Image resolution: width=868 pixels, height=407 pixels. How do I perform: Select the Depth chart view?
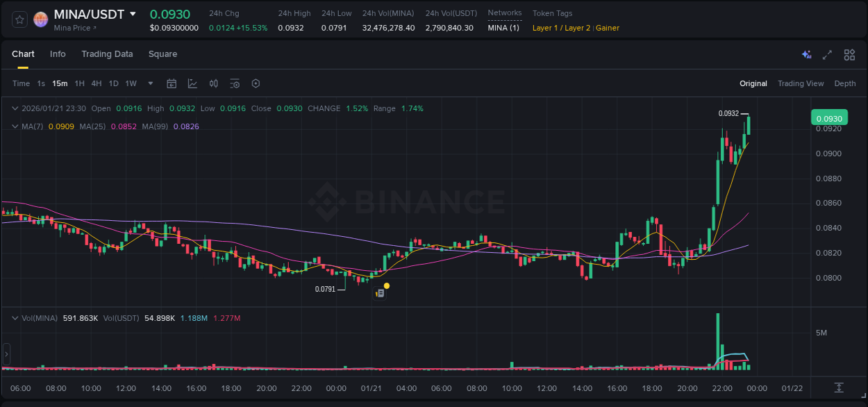[x=845, y=83]
